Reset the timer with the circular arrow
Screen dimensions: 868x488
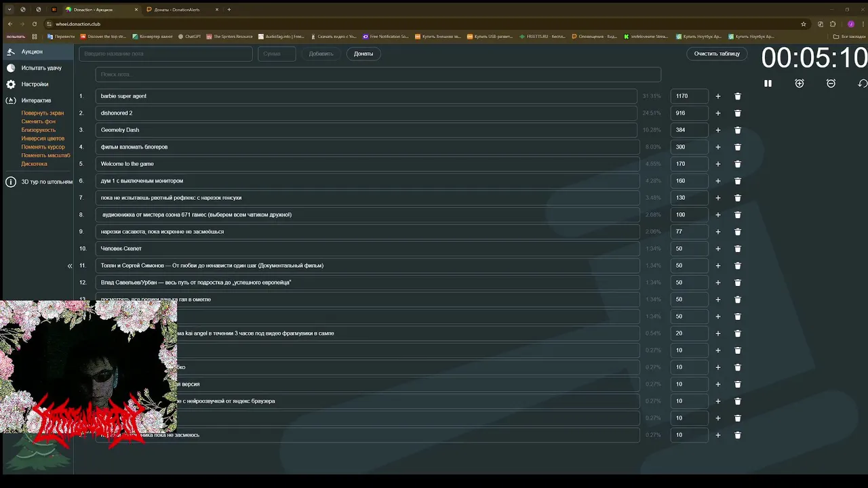tap(863, 83)
